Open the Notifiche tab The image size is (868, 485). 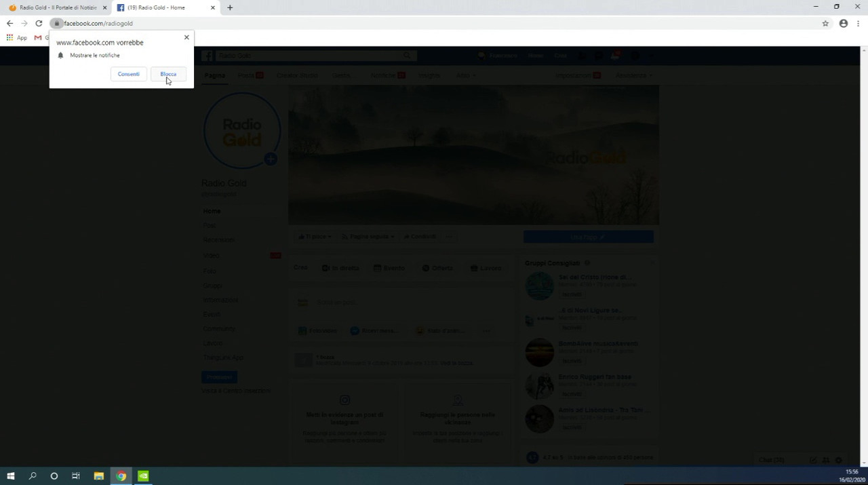point(387,75)
